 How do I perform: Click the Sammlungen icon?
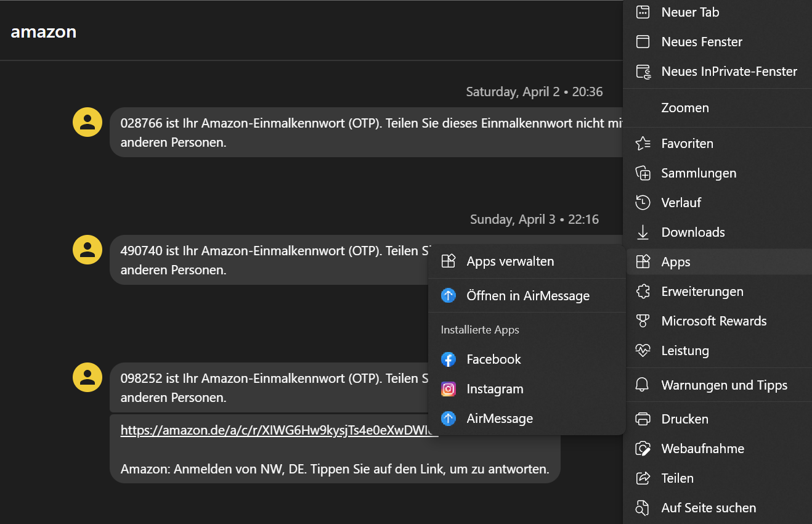643,173
